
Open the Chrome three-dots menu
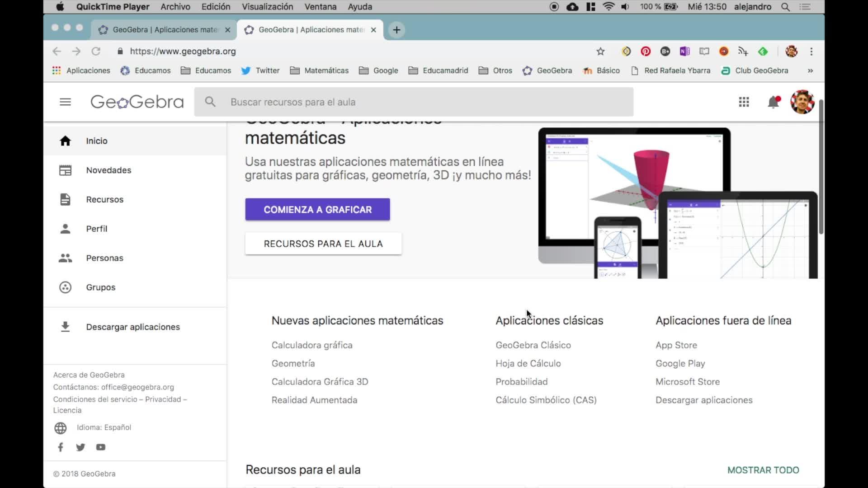pyautogui.click(x=811, y=52)
